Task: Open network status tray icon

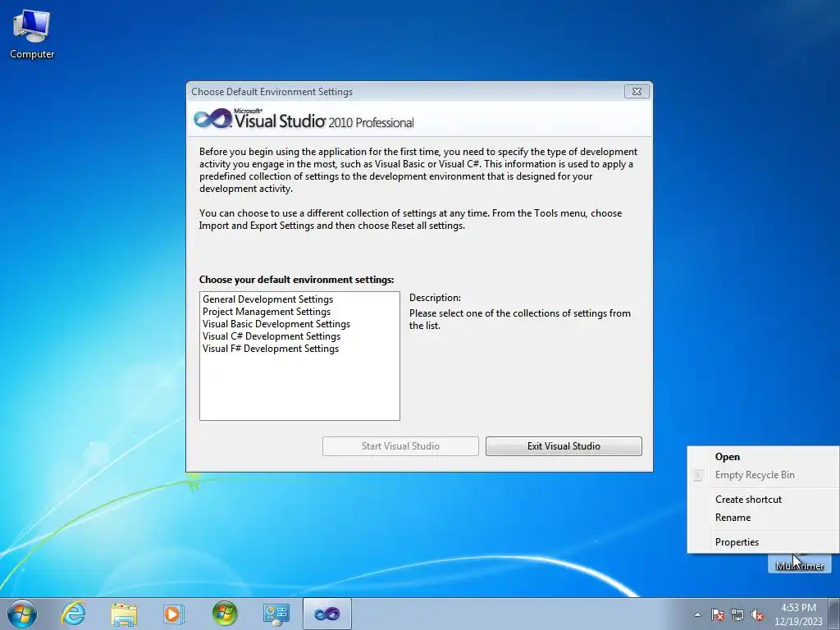Action: pos(737,615)
